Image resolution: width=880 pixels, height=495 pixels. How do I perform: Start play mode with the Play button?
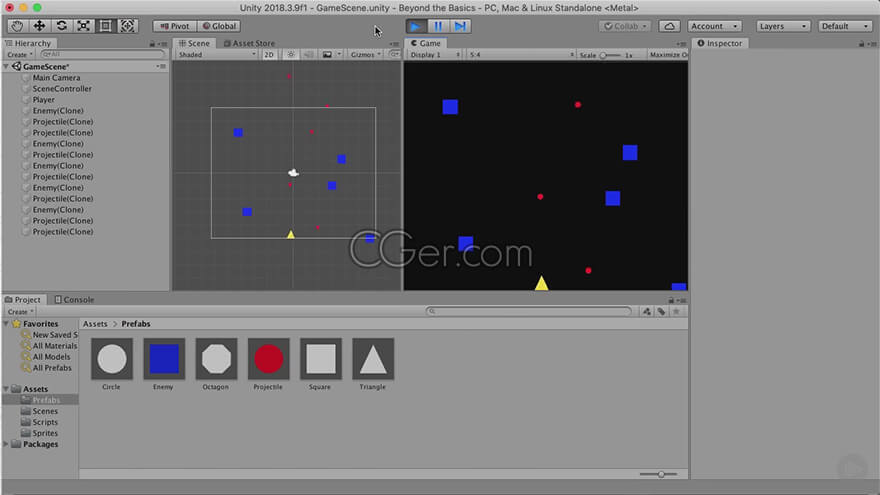[416, 26]
